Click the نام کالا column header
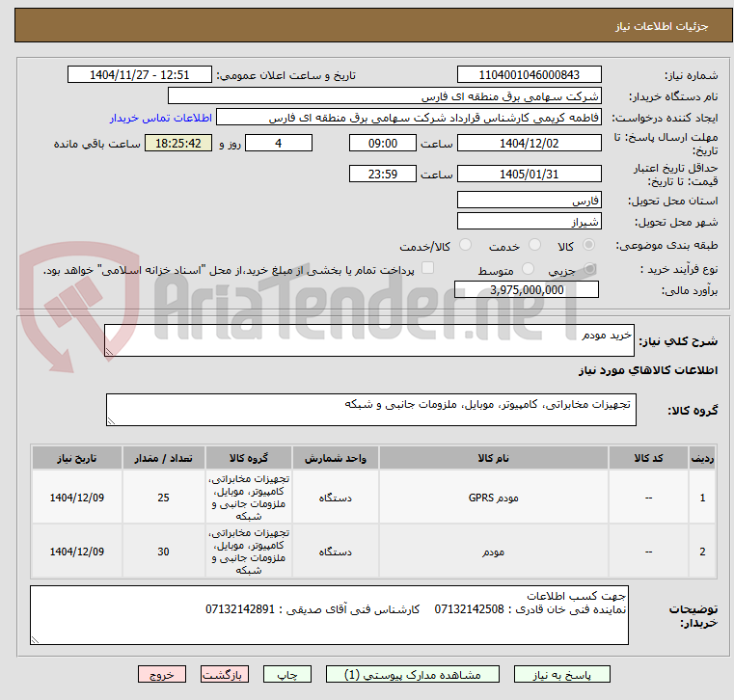Screen dimensions: 734x700 pyautogui.click(x=494, y=458)
